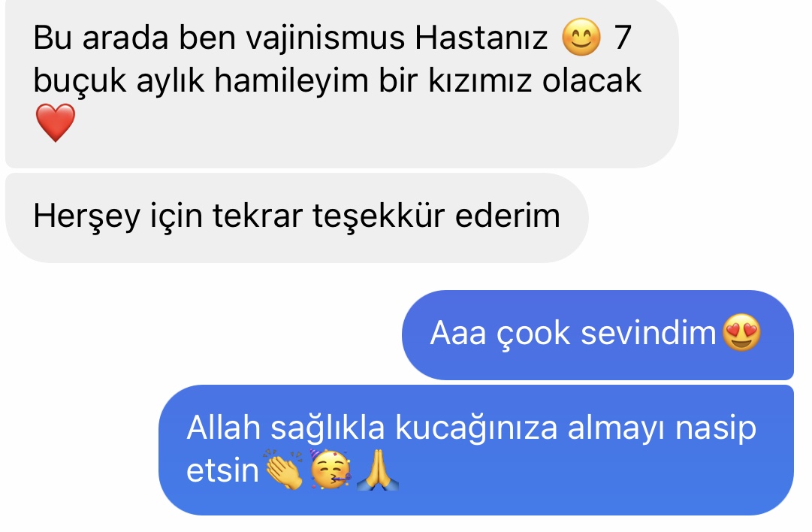Tap the word 'ederim' in gray bubble
The image size is (812, 532).
(x=508, y=215)
